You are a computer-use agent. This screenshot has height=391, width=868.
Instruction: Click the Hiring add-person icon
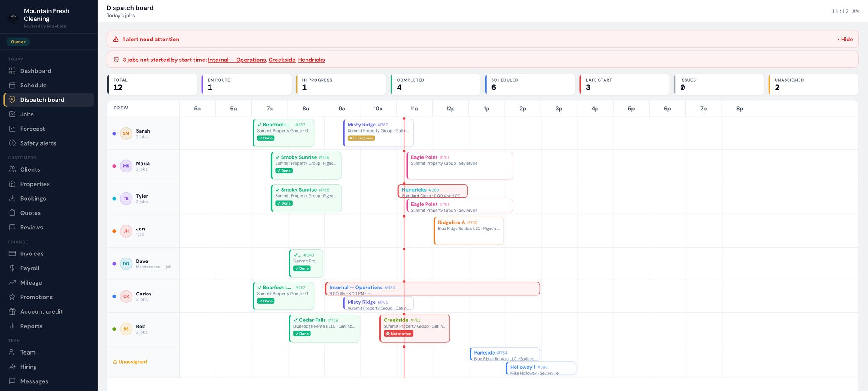pos(12,367)
